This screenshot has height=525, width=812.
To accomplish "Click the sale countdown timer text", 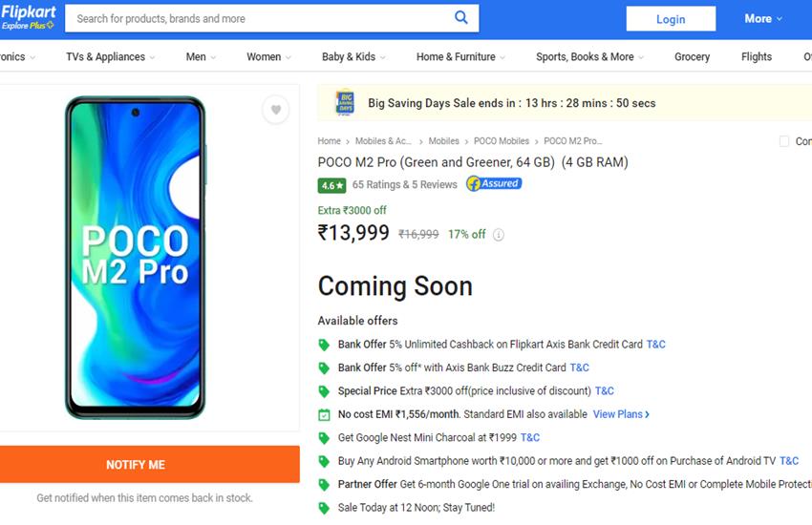I will (512, 103).
